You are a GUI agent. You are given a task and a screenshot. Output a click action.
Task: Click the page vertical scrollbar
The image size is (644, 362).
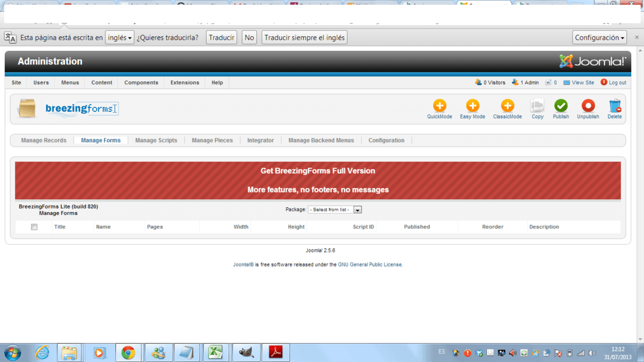[640, 194]
